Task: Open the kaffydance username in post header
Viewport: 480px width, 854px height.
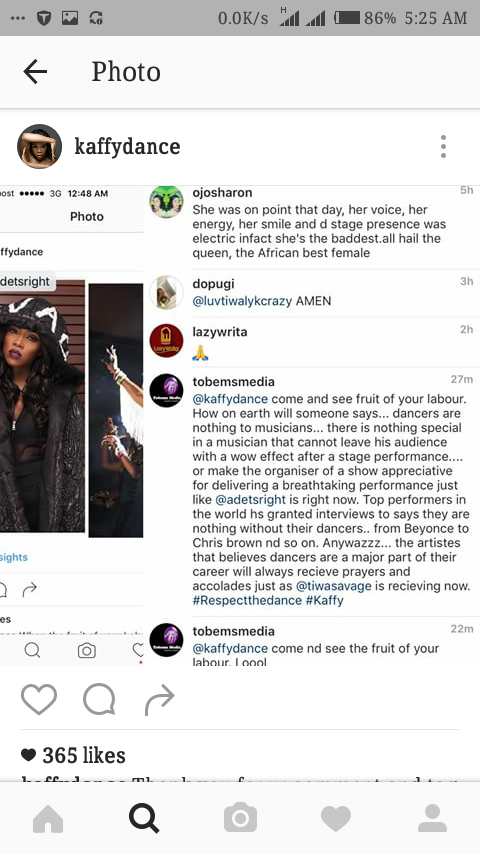Action: [127, 147]
